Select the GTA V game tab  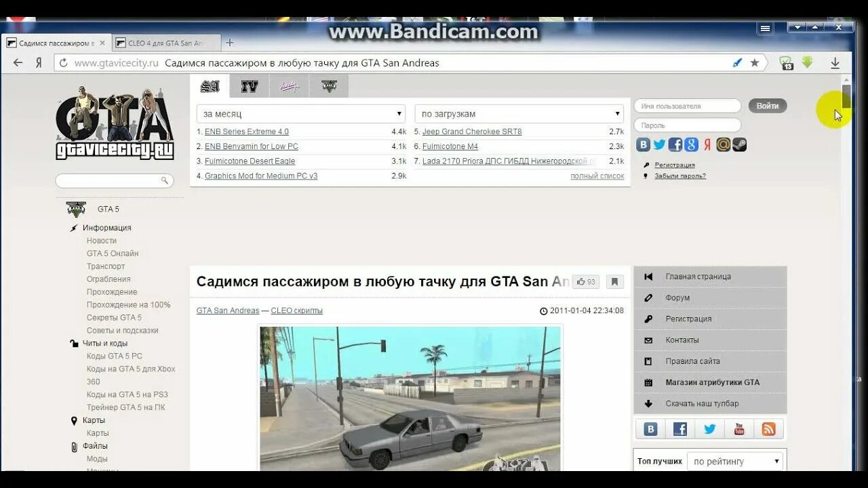pyautogui.click(x=329, y=86)
